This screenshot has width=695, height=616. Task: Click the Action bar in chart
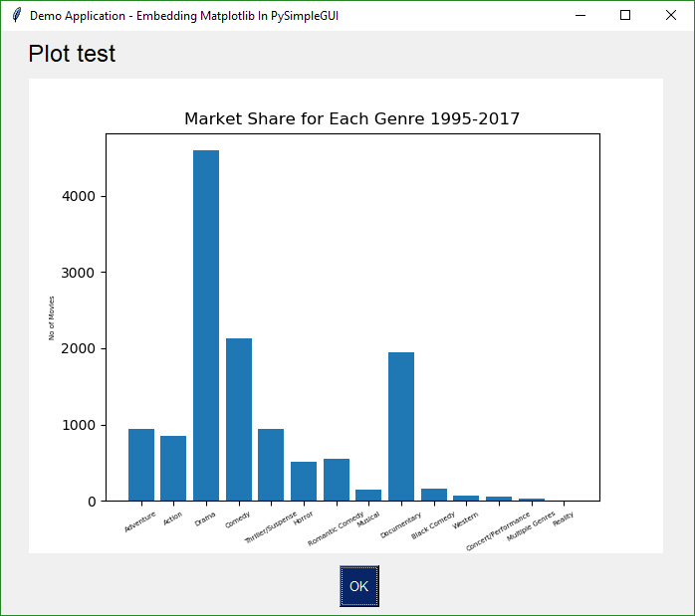click(173, 469)
